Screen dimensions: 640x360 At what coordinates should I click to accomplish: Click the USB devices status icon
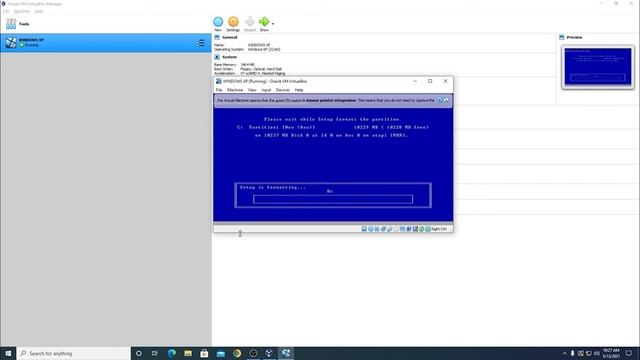[390, 229]
